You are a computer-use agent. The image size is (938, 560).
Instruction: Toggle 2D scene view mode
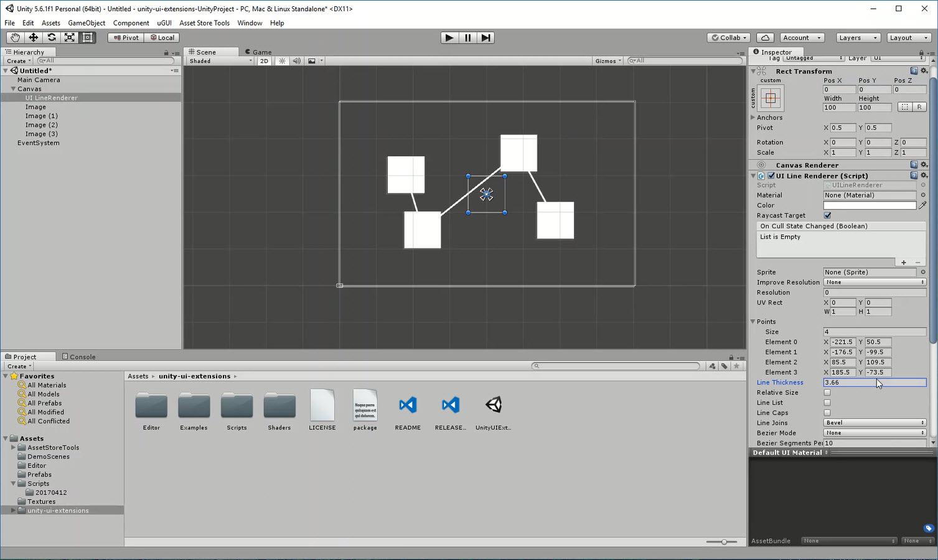tap(265, 61)
